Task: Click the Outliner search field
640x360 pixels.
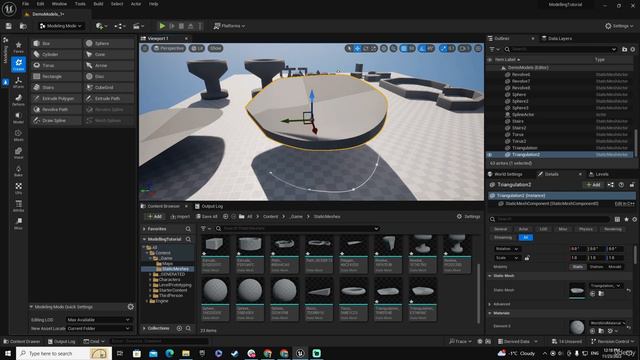Action: pos(560,49)
